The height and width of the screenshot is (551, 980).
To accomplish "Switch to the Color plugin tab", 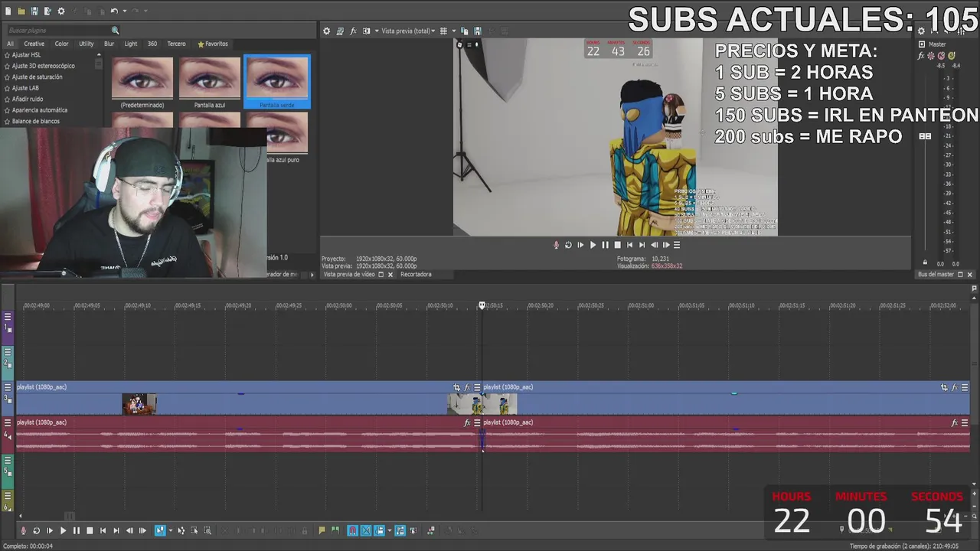I will point(61,44).
